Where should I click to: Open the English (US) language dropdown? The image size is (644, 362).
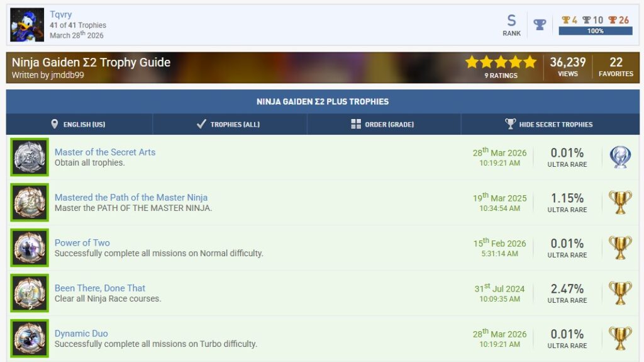coord(79,125)
